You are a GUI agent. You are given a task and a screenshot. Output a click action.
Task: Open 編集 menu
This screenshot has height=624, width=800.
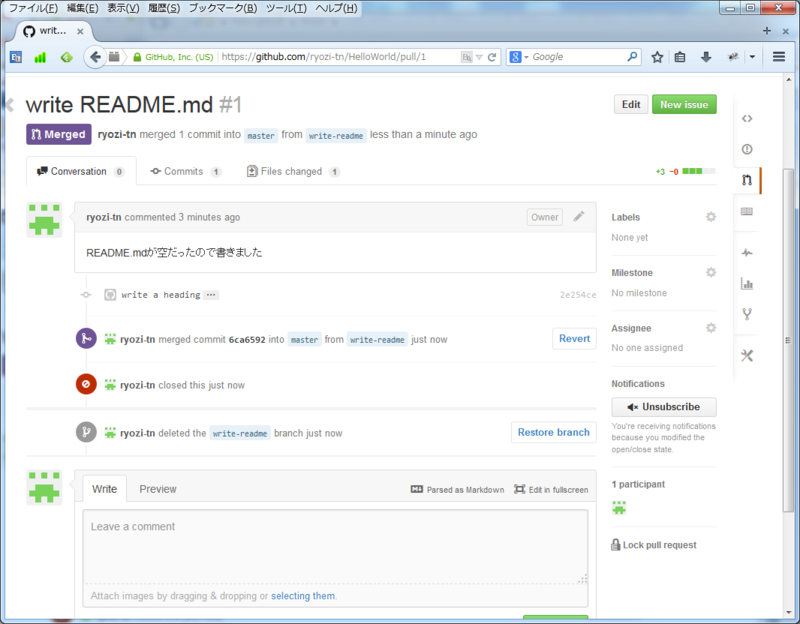[82, 8]
